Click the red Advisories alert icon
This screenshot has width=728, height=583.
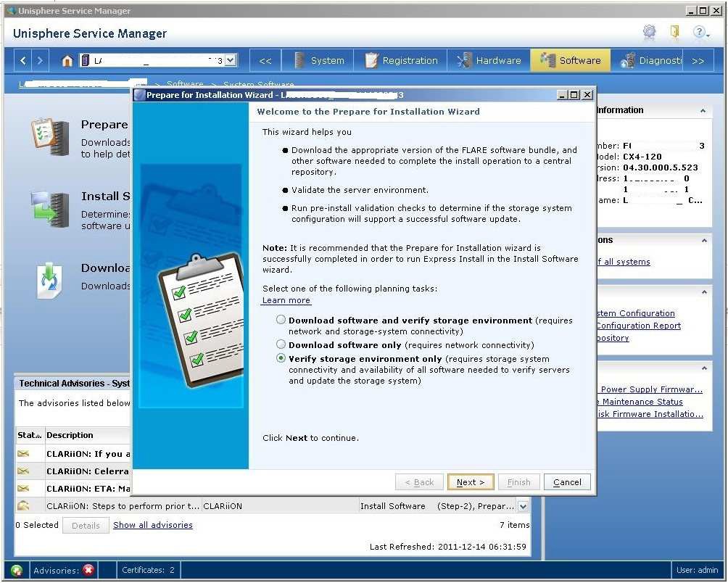coord(88,571)
